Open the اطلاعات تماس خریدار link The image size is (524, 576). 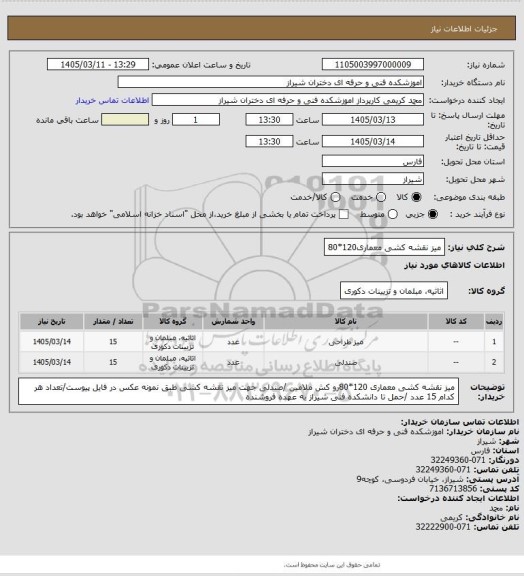point(112,101)
